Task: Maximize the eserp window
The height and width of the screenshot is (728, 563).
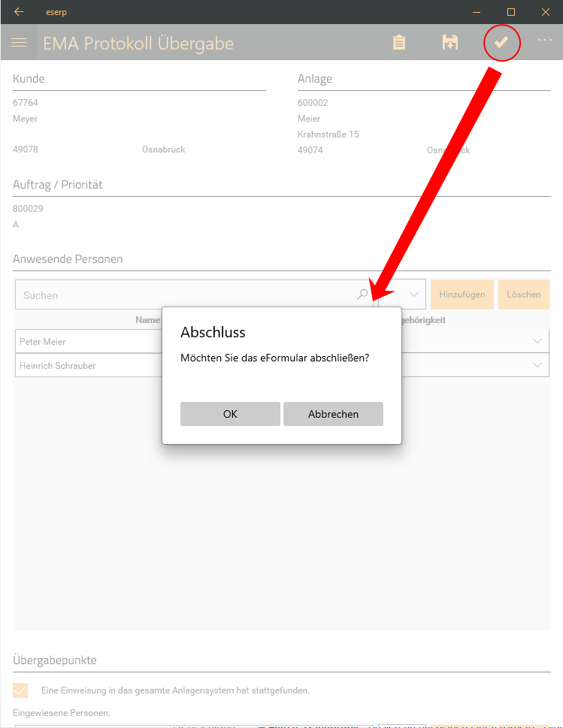Action: coord(511,12)
